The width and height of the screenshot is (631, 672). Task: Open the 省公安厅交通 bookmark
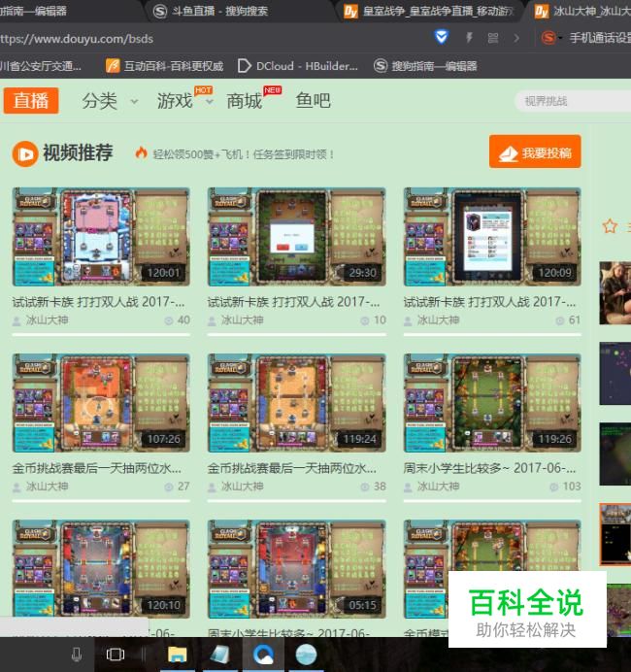[x=41, y=66]
